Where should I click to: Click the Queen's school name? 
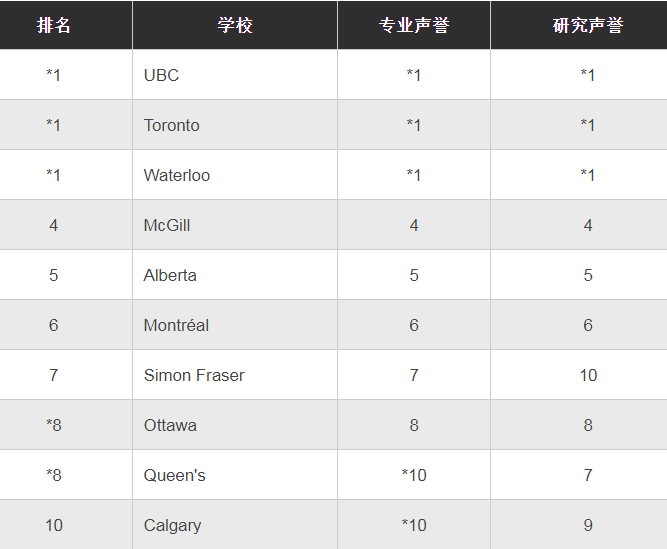pyautogui.click(x=174, y=475)
